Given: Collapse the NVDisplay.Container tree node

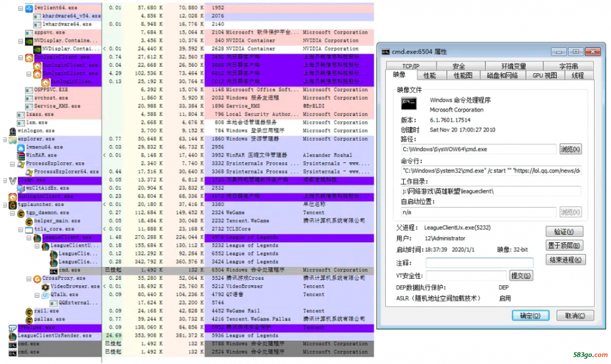Looking at the screenshot, I should coord(21,41).
